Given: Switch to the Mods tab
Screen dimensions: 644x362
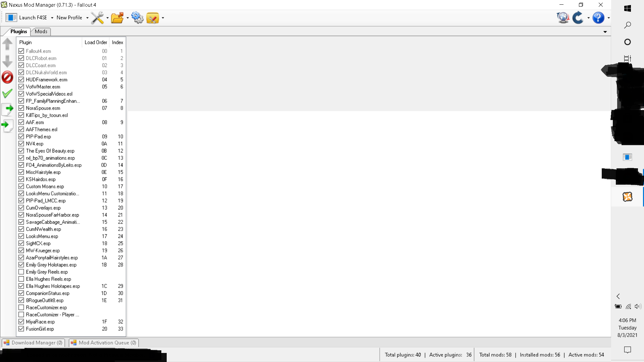Looking at the screenshot, I should coord(41,32).
